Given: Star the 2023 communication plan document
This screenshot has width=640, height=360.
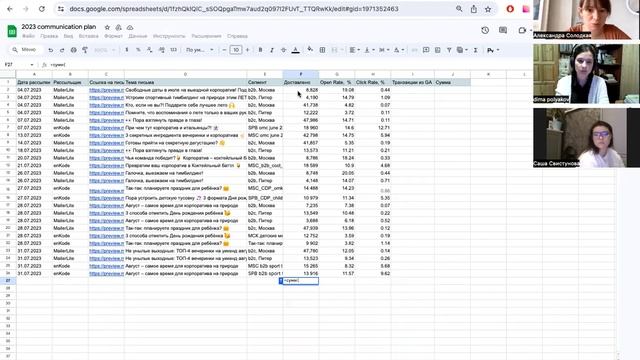Looking at the screenshot, I should (107, 27).
